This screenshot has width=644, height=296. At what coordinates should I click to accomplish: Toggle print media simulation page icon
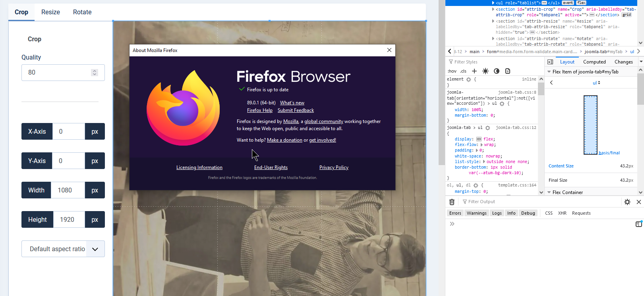pos(508,71)
